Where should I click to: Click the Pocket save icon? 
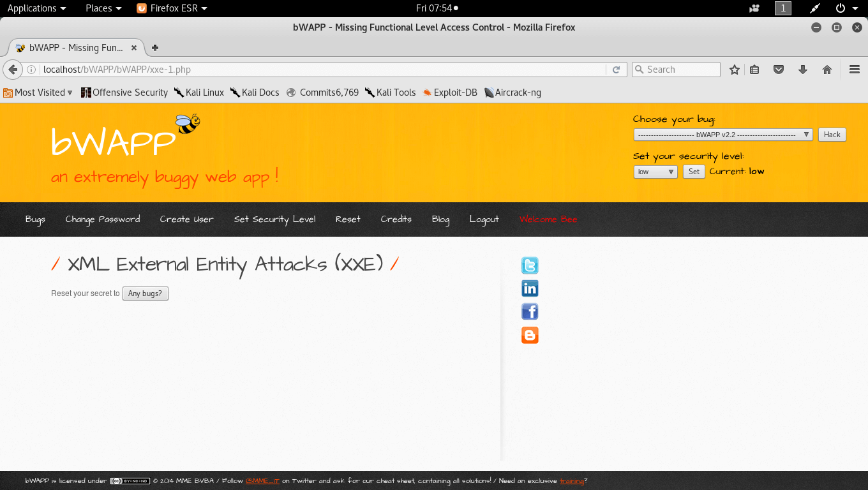pyautogui.click(x=779, y=70)
